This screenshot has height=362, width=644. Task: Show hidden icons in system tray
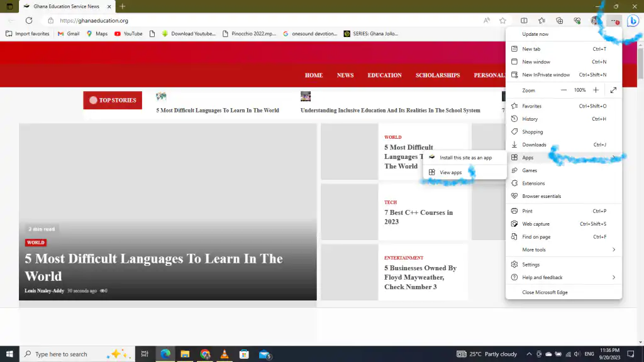pos(529,354)
